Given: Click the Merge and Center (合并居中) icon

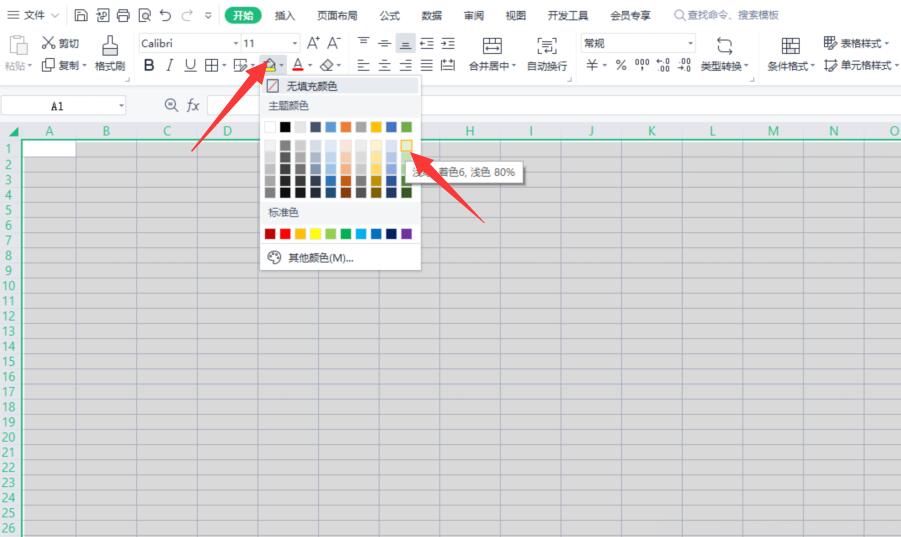Looking at the screenshot, I should 492,54.
